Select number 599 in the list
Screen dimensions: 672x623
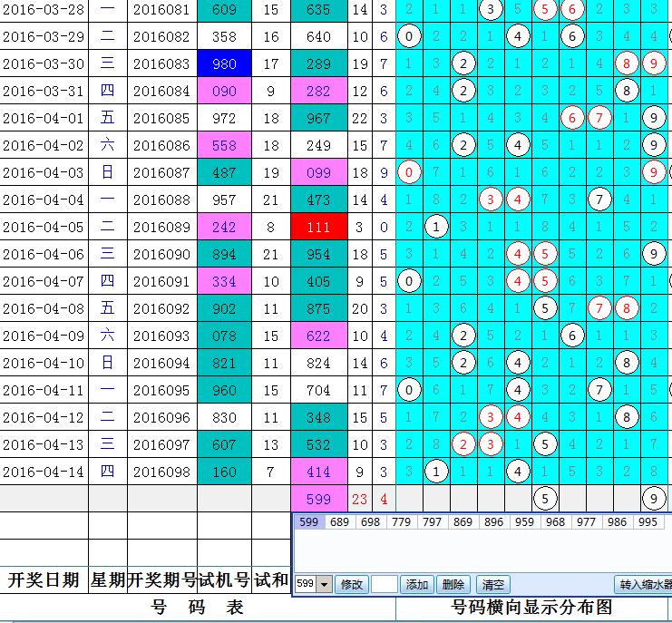coord(308,522)
